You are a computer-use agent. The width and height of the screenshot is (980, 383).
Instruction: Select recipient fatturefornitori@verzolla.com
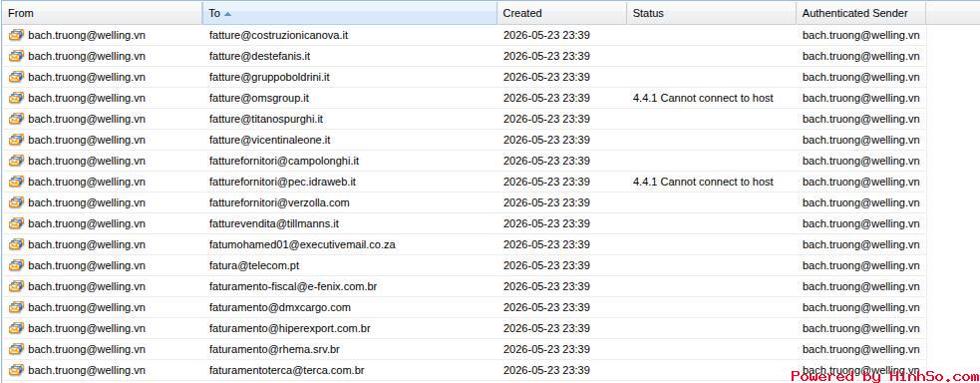279,203
